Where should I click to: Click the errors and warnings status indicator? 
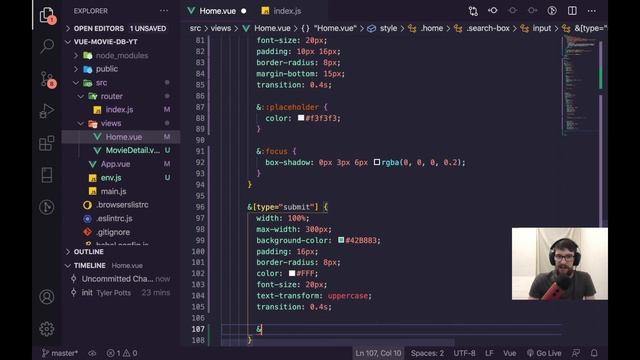[122, 353]
